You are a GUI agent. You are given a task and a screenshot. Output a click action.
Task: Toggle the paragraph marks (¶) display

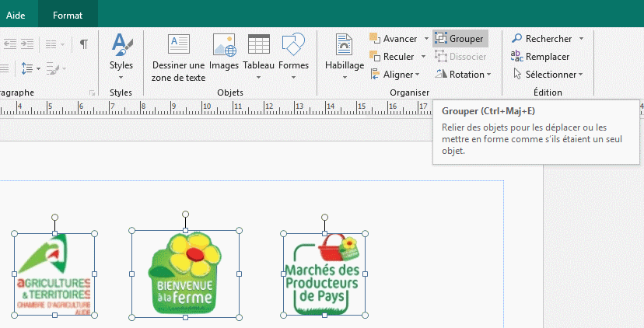84,44
